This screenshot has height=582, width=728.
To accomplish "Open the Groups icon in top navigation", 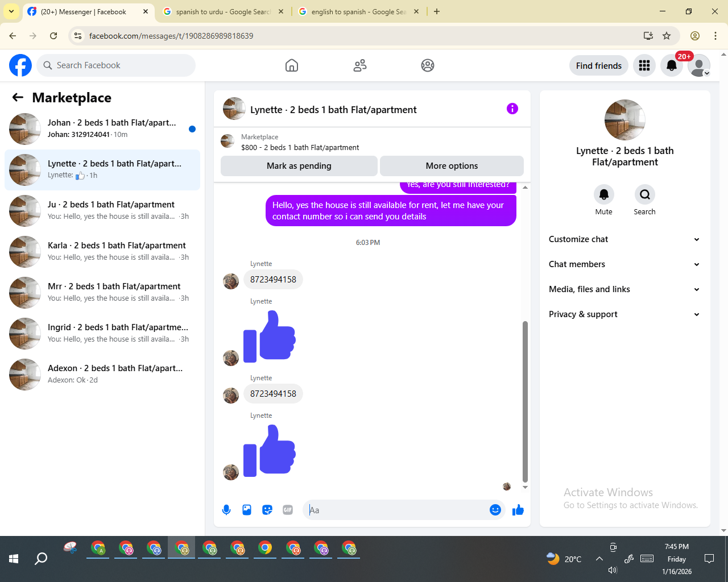I will click(428, 65).
